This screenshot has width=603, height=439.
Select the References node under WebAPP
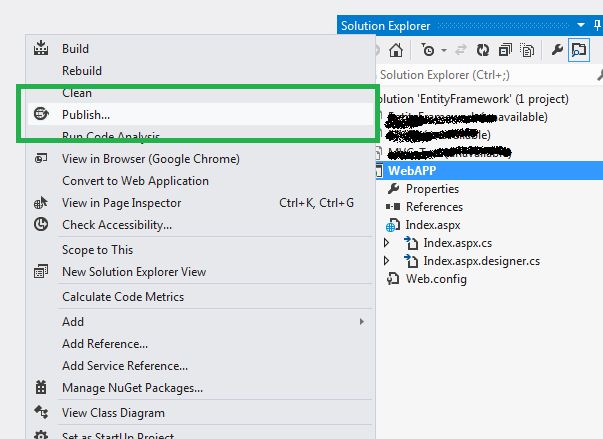433,207
